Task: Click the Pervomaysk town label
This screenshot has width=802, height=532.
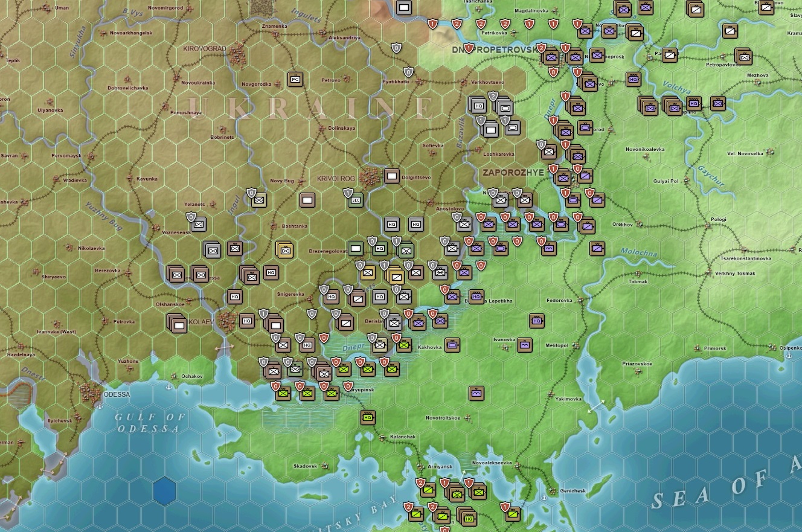Action: pos(66,155)
